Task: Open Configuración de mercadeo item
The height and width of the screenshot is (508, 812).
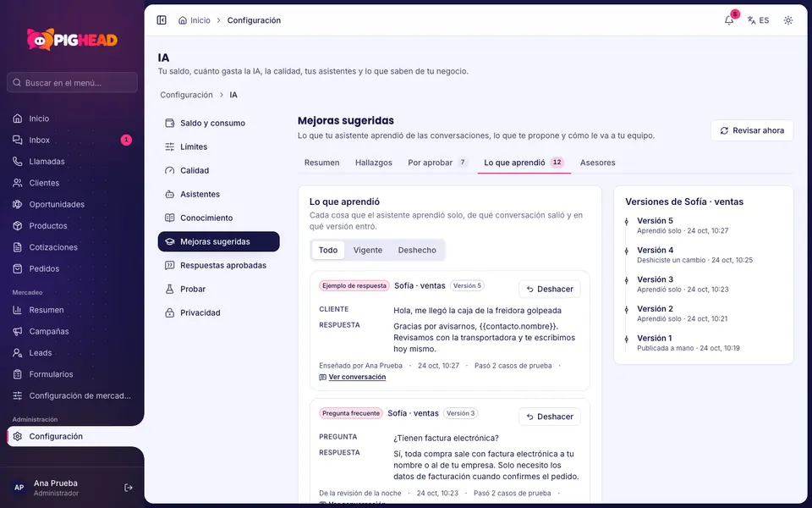Action: click(x=72, y=395)
